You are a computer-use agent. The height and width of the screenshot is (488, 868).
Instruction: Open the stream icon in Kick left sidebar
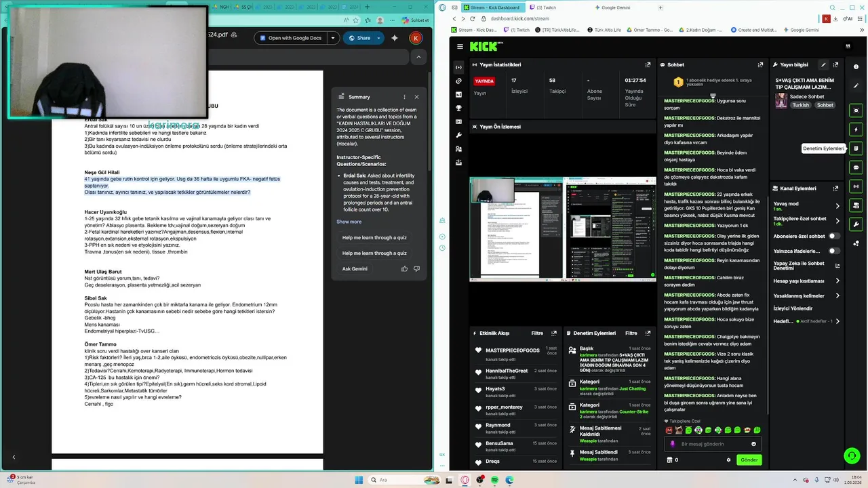pos(459,67)
